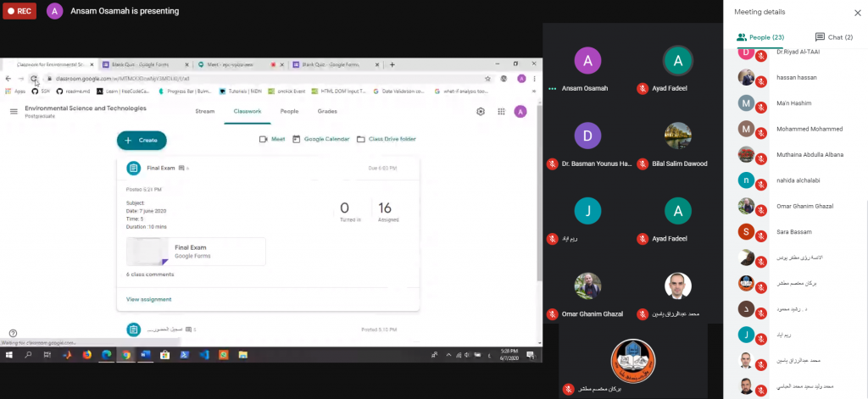Open the People tab in Classroom
Viewport: 868px width, 399px height.
pos(289,111)
